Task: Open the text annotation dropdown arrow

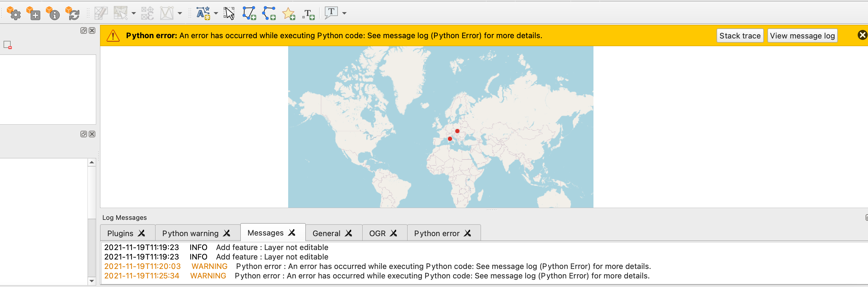Action: point(344,14)
